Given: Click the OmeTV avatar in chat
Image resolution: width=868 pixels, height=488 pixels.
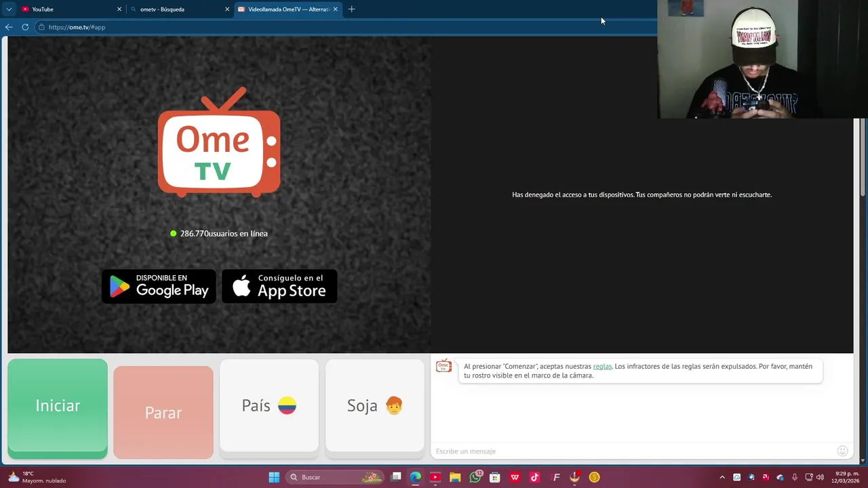Looking at the screenshot, I should (443, 366).
